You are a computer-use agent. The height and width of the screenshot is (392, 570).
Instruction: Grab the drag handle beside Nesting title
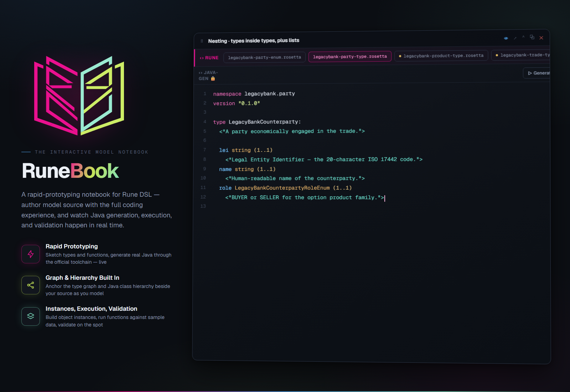(x=202, y=41)
